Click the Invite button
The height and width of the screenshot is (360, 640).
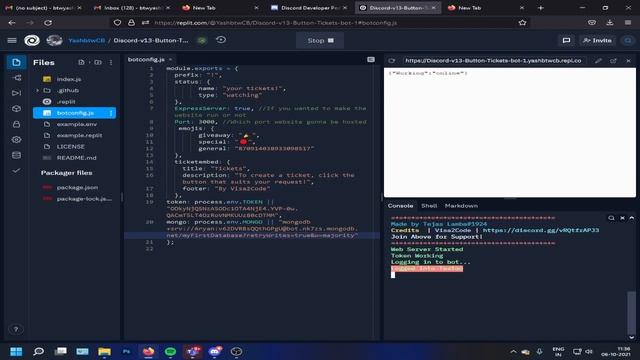[597, 40]
